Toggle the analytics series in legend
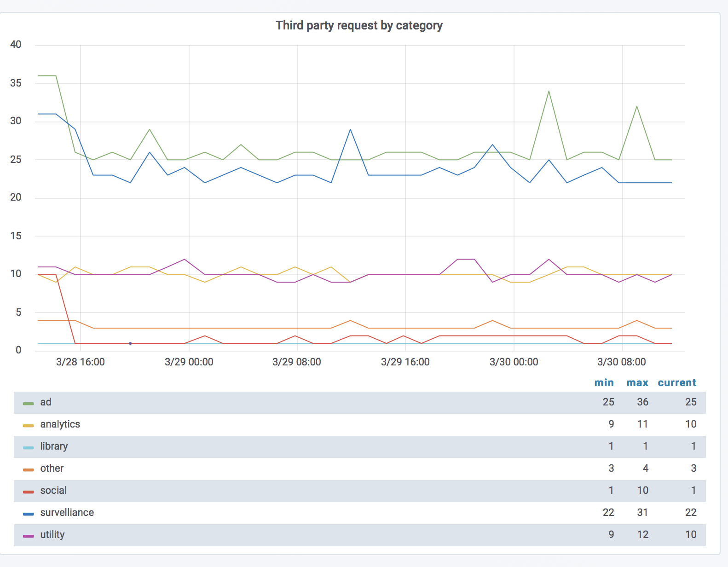This screenshot has width=728, height=567. [x=60, y=424]
